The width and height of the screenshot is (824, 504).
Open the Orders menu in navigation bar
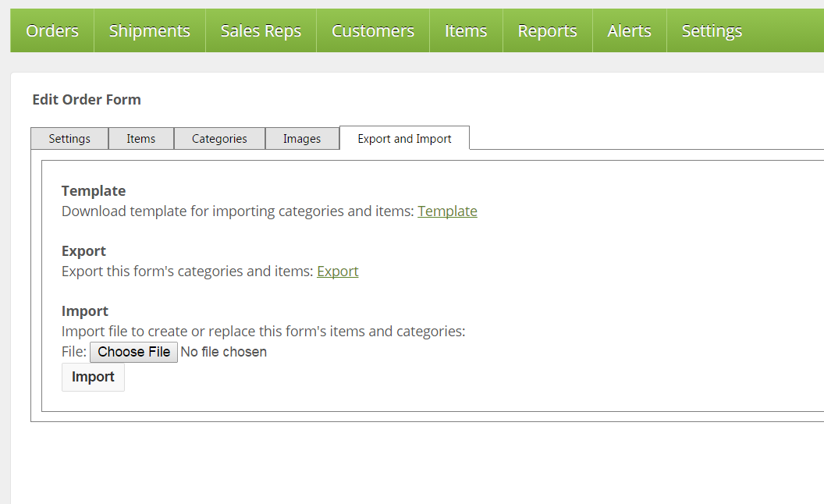pos(52,31)
